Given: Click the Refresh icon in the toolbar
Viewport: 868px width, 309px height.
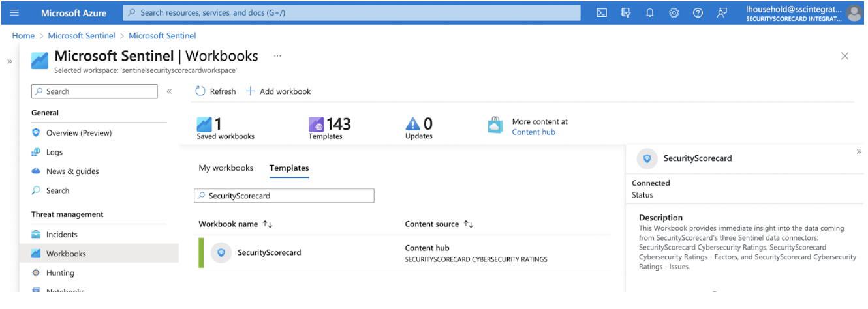Looking at the screenshot, I should [200, 91].
